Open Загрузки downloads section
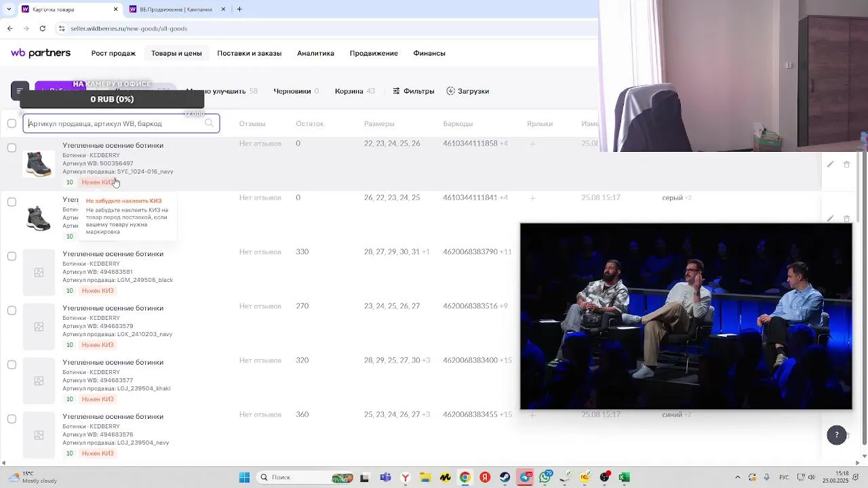This screenshot has width=868, height=488. point(468,91)
